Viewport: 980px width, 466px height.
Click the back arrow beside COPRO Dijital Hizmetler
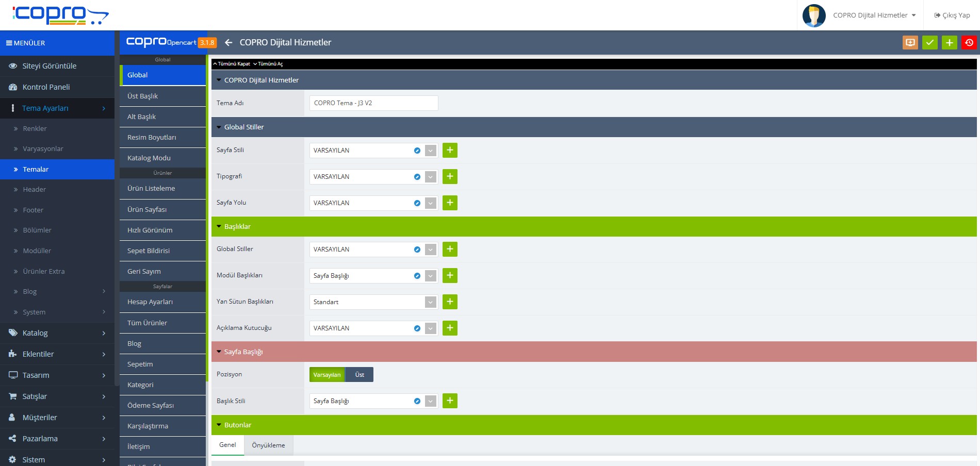coord(228,43)
